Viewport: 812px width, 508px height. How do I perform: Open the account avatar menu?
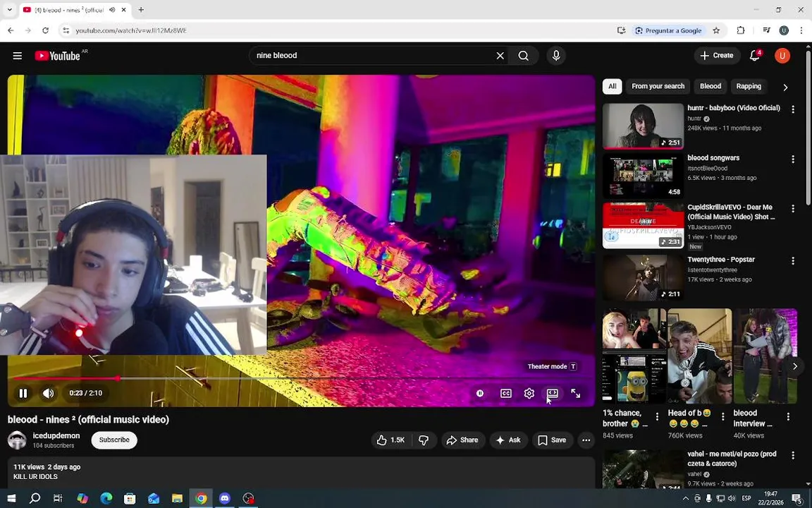782,56
